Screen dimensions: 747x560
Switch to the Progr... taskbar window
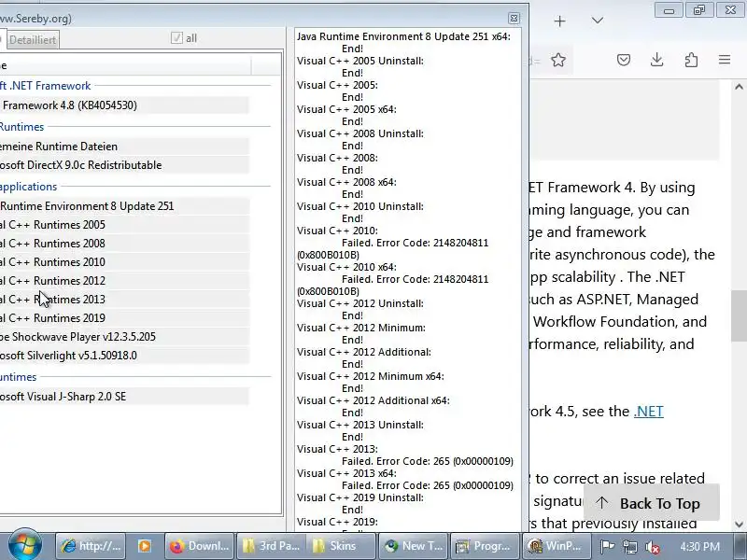click(x=485, y=546)
